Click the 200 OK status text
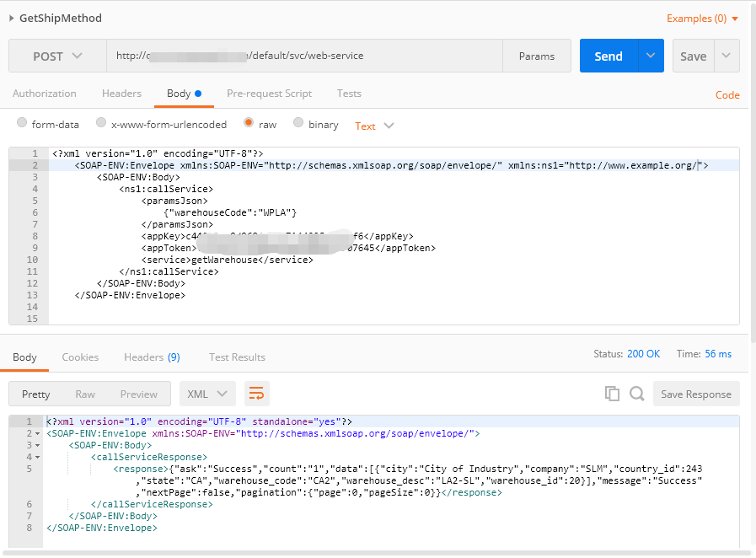Image resolution: width=756 pixels, height=558 pixels. (x=643, y=354)
